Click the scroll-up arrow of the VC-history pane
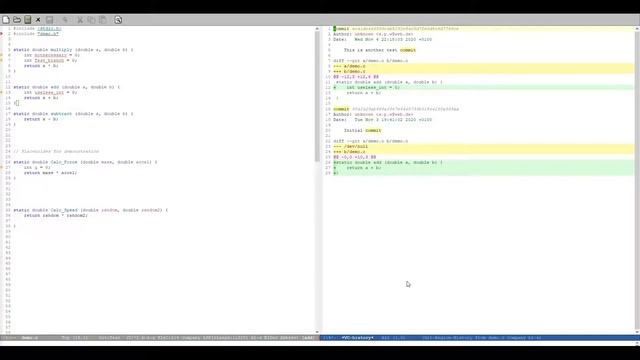This screenshot has width=640, height=360. click(x=637, y=29)
